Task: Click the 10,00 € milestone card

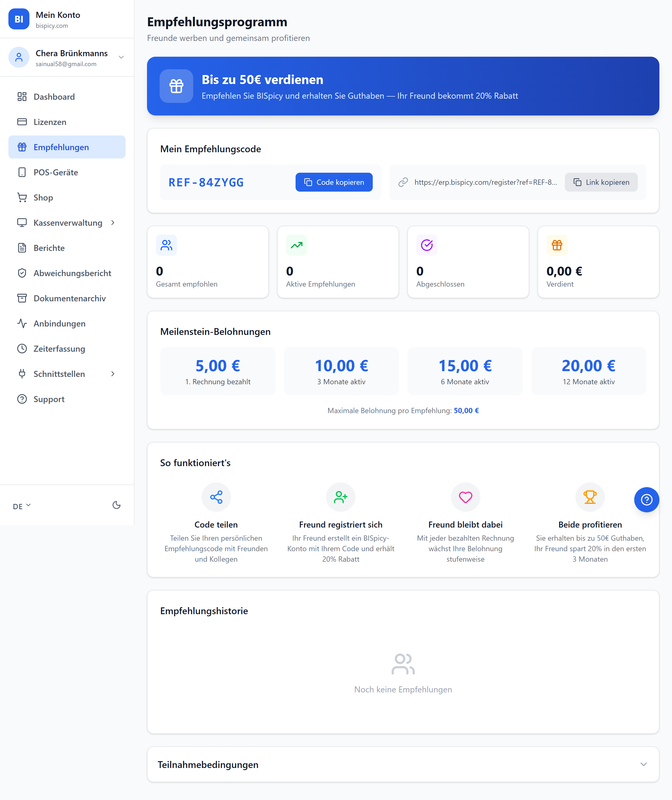Action: tap(341, 371)
